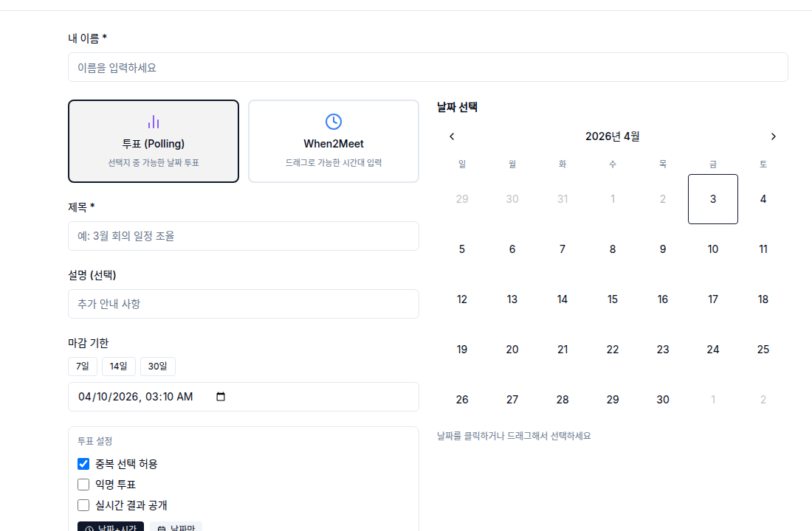This screenshot has height=531, width=812.
Task: Enable 익명 투표 checkbox
Action: coord(83,485)
